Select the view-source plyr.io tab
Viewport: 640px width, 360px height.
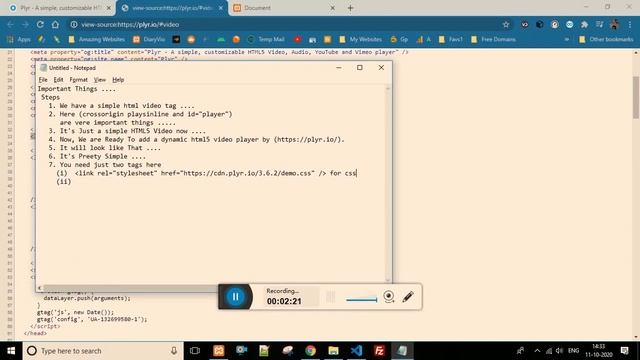coord(171,8)
